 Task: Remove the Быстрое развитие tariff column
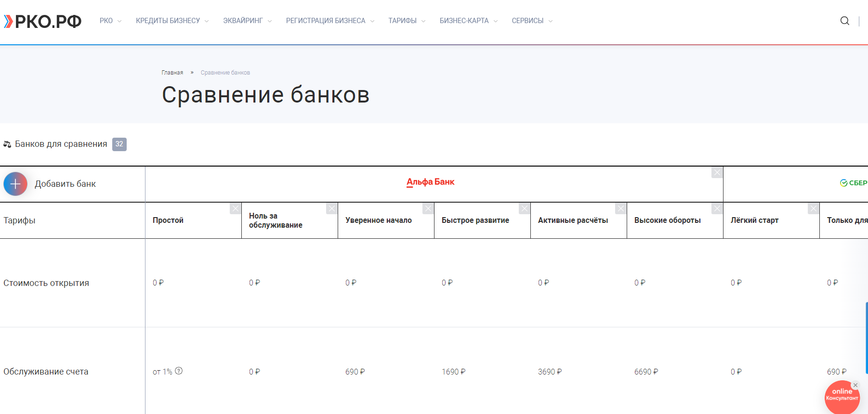(525, 208)
